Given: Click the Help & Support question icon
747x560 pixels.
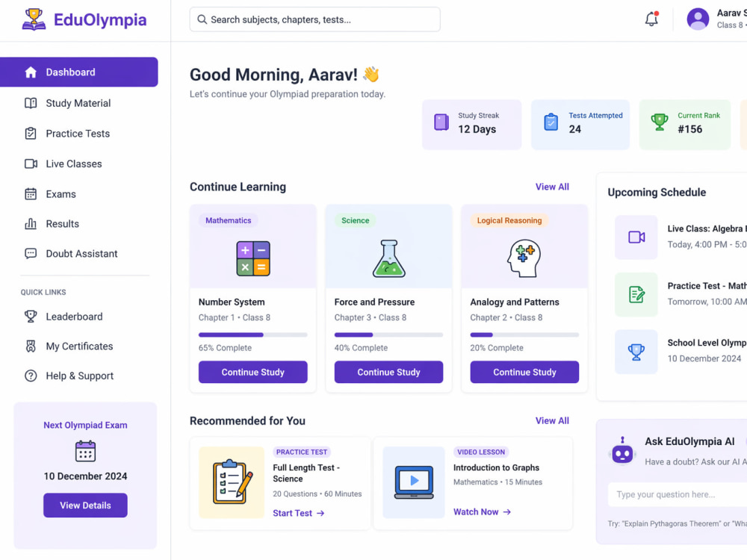Looking at the screenshot, I should (31, 376).
